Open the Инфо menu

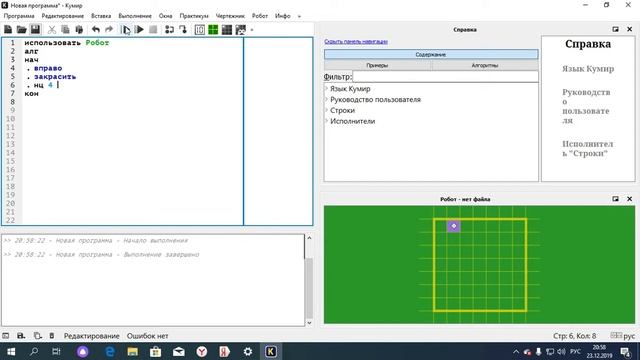click(282, 16)
